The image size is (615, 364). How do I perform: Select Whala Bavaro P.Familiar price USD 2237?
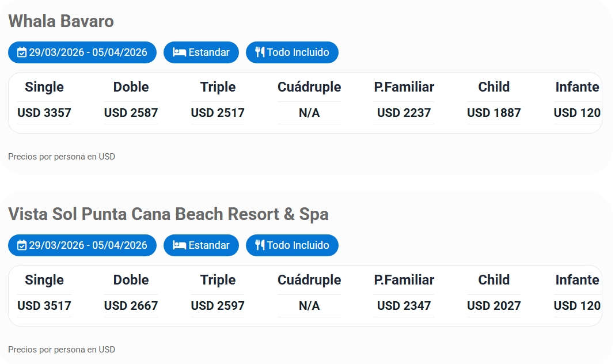pyautogui.click(x=404, y=113)
